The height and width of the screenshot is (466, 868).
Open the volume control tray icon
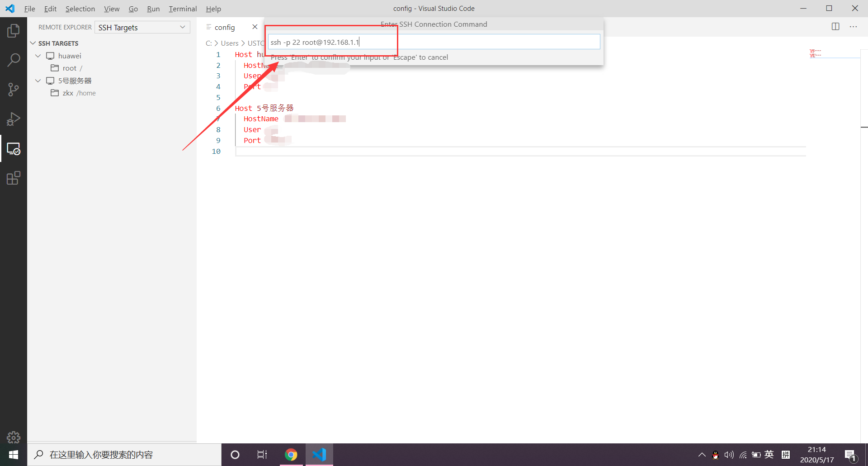(729, 455)
